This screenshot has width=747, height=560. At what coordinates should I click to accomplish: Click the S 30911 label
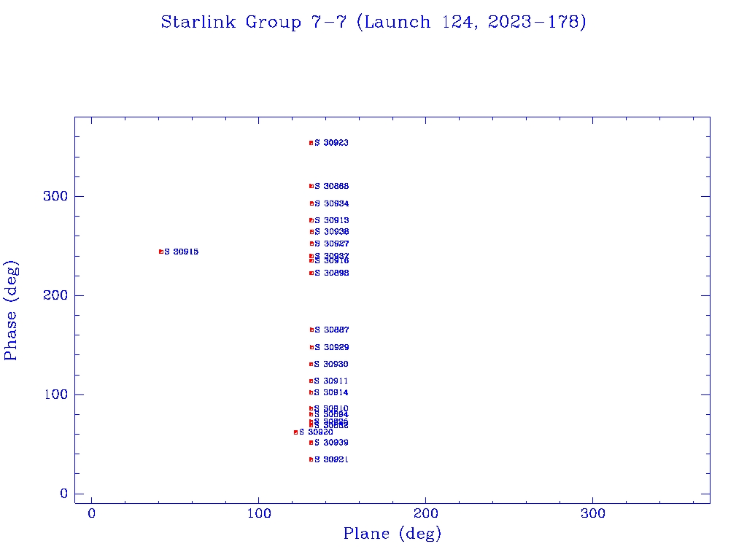(331, 381)
